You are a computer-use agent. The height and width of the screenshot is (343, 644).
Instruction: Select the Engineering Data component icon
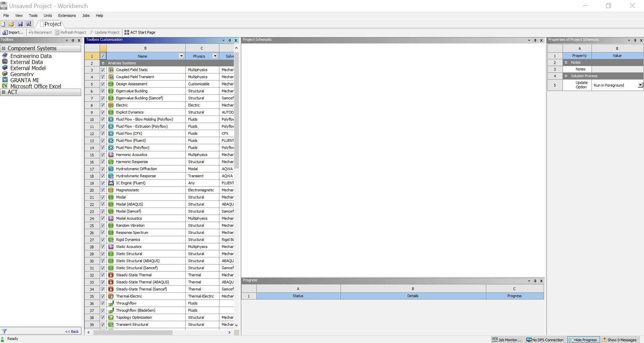click(5, 56)
